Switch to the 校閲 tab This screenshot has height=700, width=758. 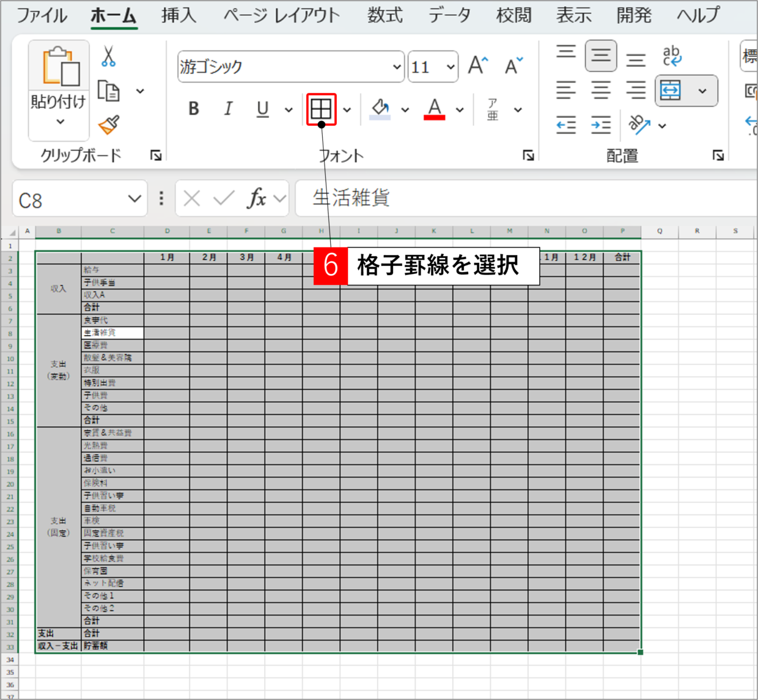tap(513, 15)
